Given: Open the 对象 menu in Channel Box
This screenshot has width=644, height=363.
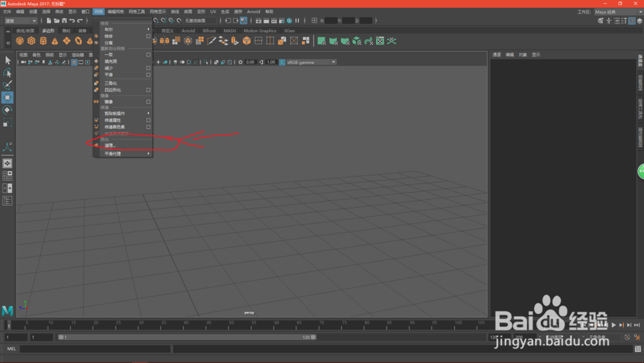Looking at the screenshot, I should tap(522, 55).
